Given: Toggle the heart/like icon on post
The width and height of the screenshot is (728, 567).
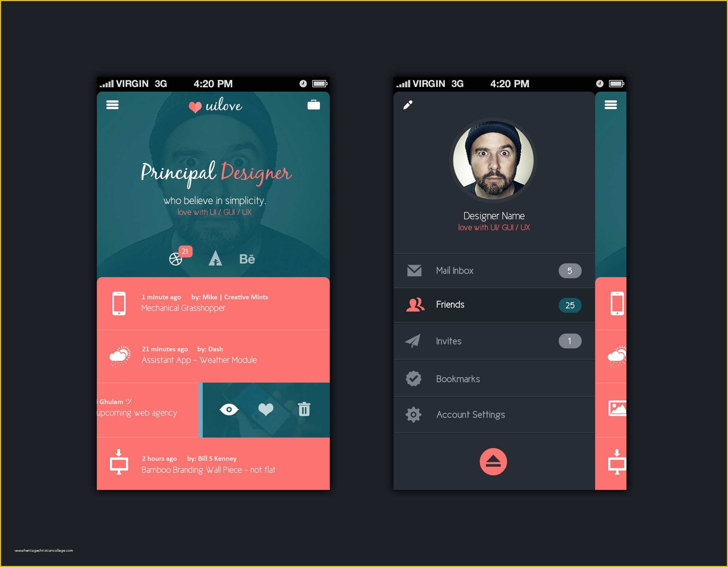Looking at the screenshot, I should click(265, 410).
